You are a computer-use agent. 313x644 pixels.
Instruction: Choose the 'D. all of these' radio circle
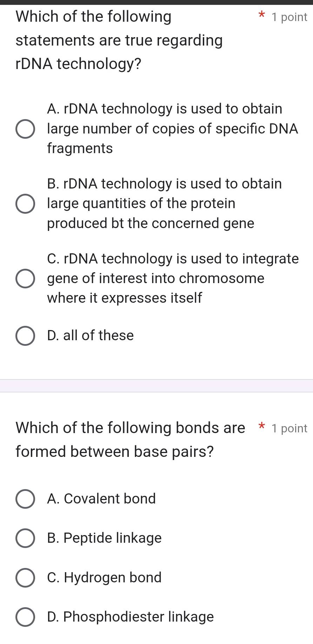coord(25,336)
